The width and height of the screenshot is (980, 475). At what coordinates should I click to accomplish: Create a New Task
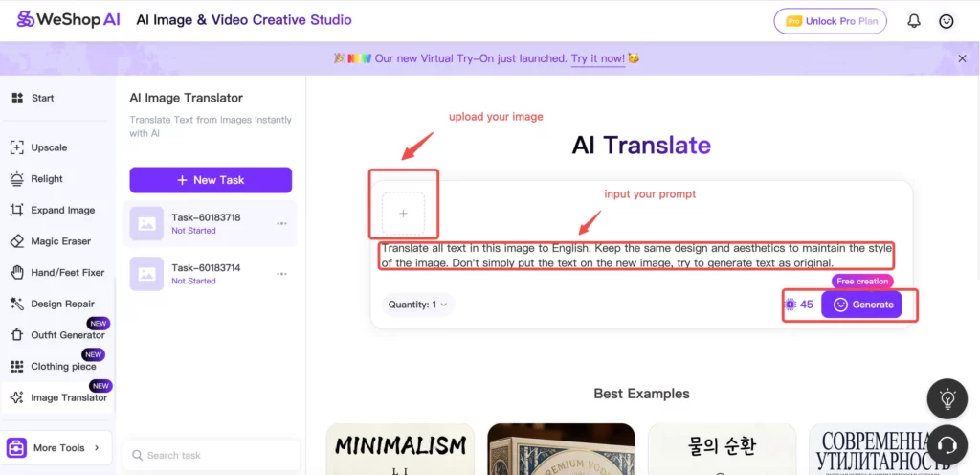click(211, 180)
